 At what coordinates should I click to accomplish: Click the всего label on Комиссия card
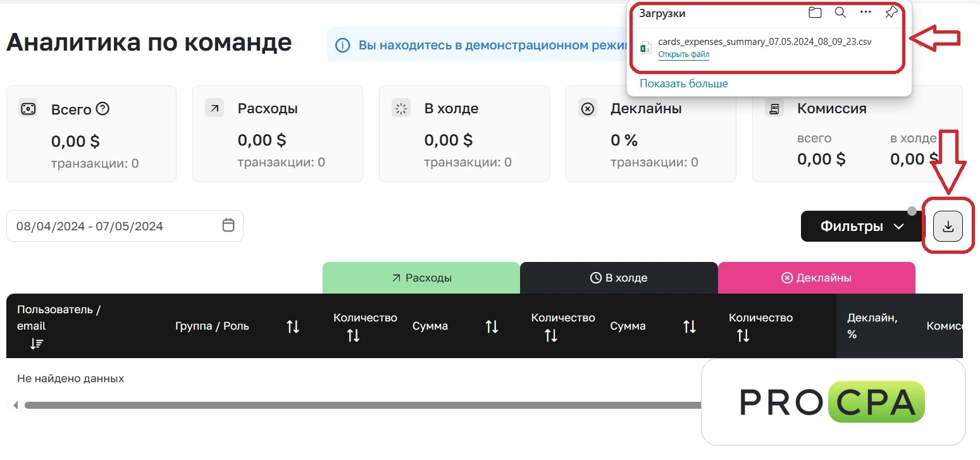pyautogui.click(x=814, y=138)
